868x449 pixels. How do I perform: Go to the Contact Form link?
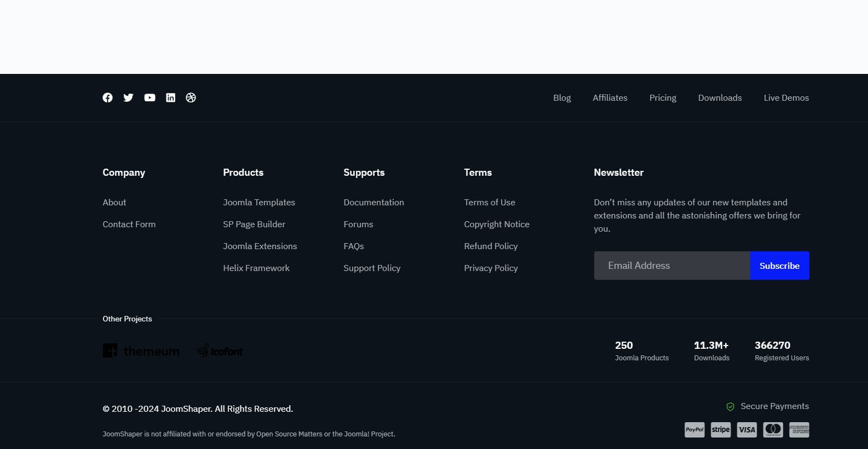[x=129, y=225]
